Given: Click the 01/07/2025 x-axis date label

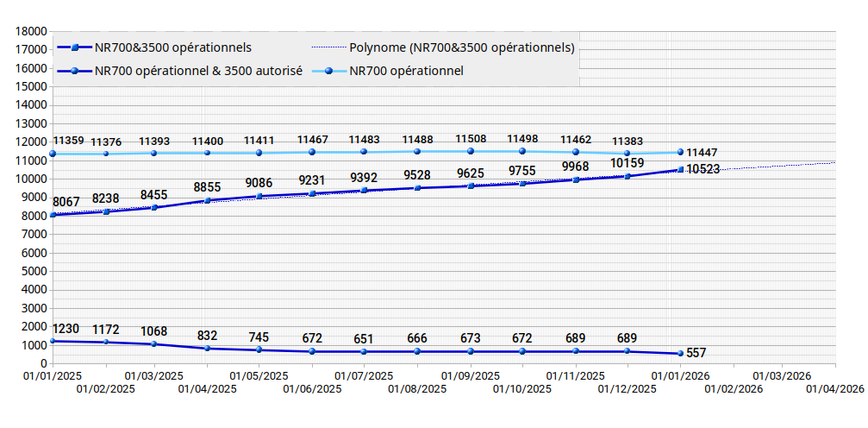Looking at the screenshot, I should click(364, 376).
